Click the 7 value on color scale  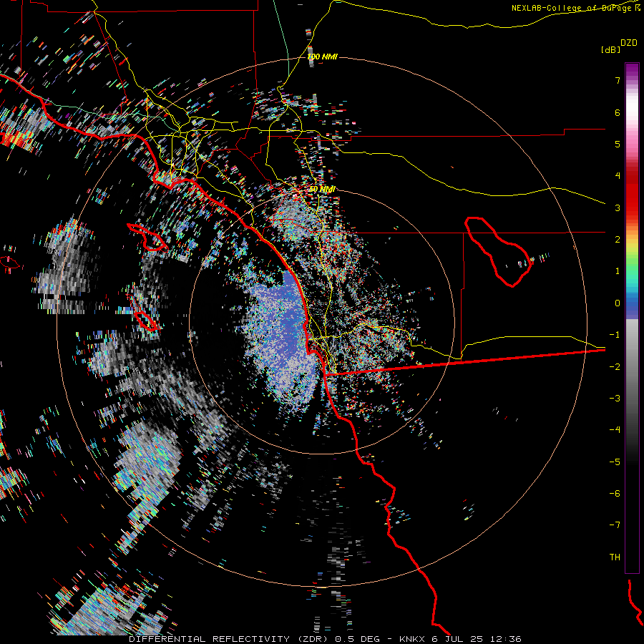point(618,80)
